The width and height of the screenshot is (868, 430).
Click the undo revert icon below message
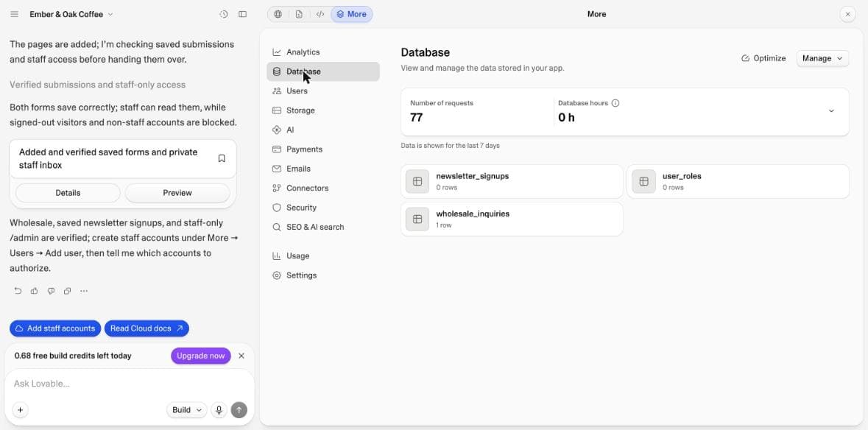point(18,291)
